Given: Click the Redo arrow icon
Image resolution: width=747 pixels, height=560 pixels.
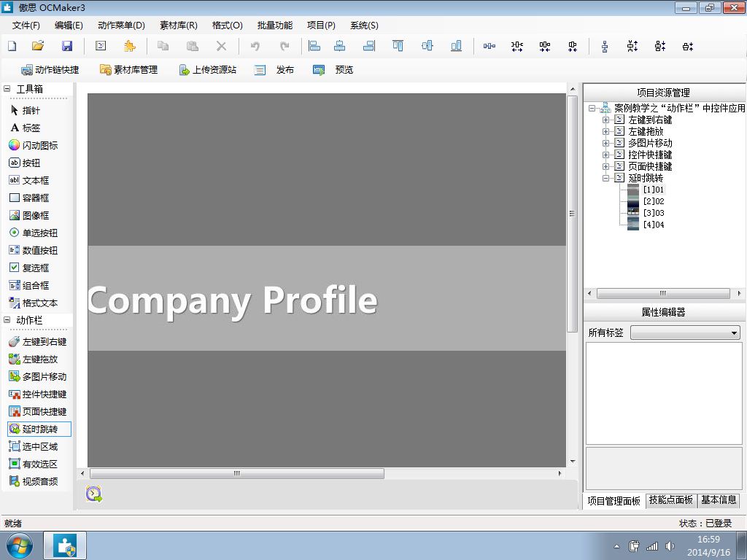Looking at the screenshot, I should click(285, 46).
